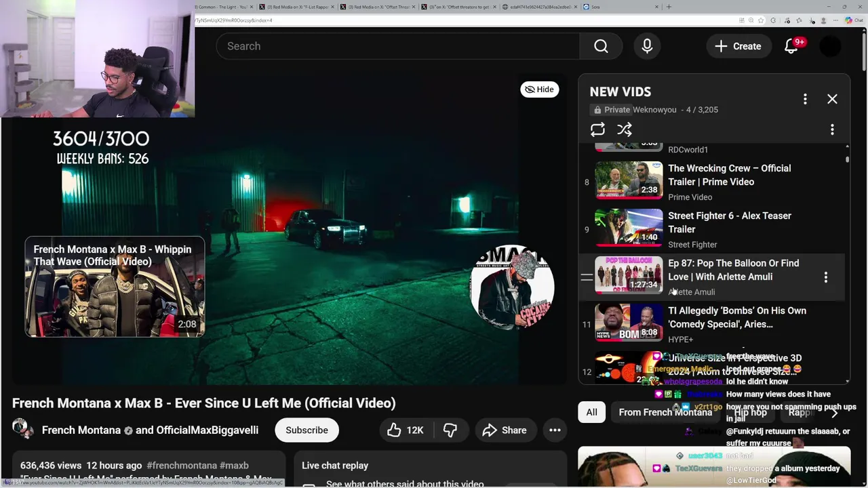
Task: Click "Weknowyou" playlist owner name
Action: pyautogui.click(x=654, y=110)
